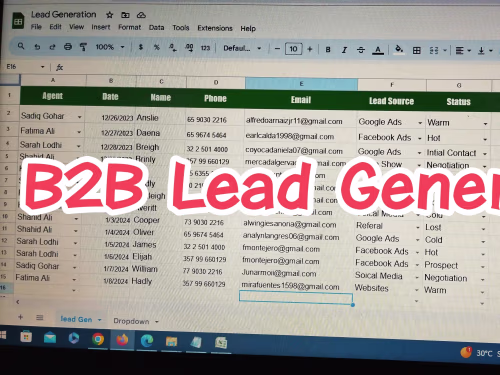Screen dimensions: 500x375
Task: Increase font size with plus button
Action: (310, 49)
